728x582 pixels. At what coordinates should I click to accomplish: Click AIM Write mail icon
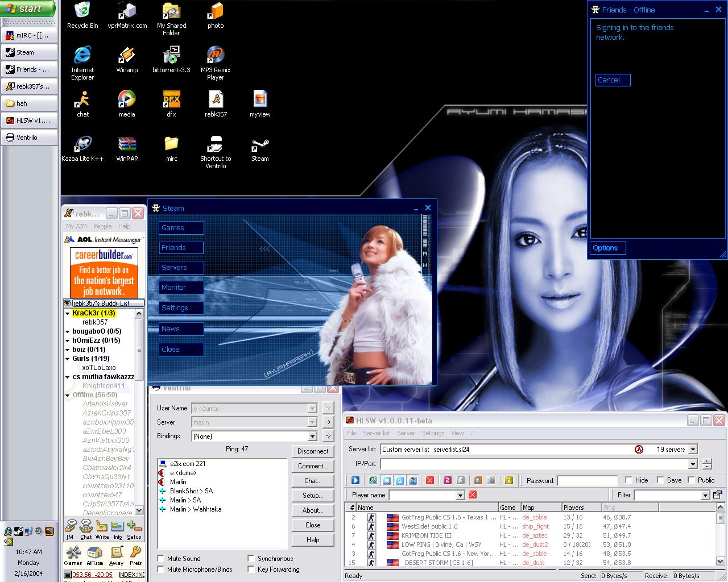point(102,529)
